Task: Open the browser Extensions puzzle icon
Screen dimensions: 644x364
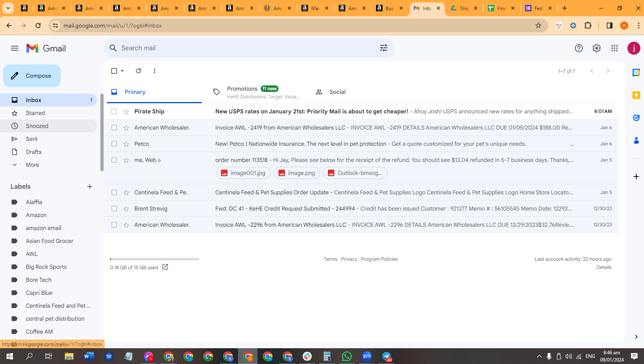Action: (x=588, y=26)
